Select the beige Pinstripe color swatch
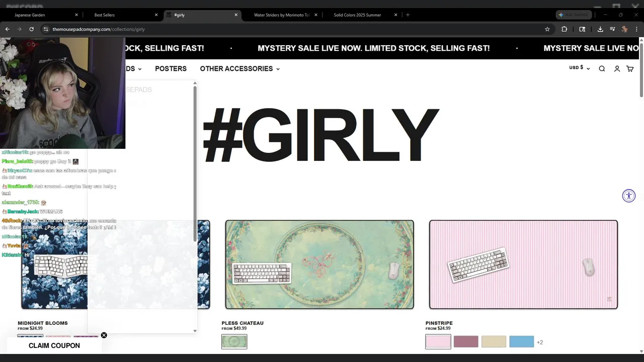This screenshot has width=644, height=362. click(494, 342)
